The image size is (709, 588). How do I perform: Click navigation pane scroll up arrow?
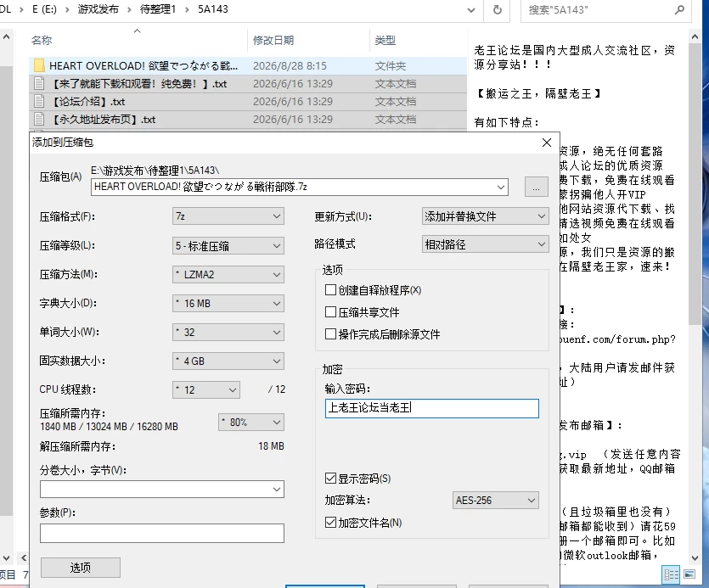tap(6, 37)
